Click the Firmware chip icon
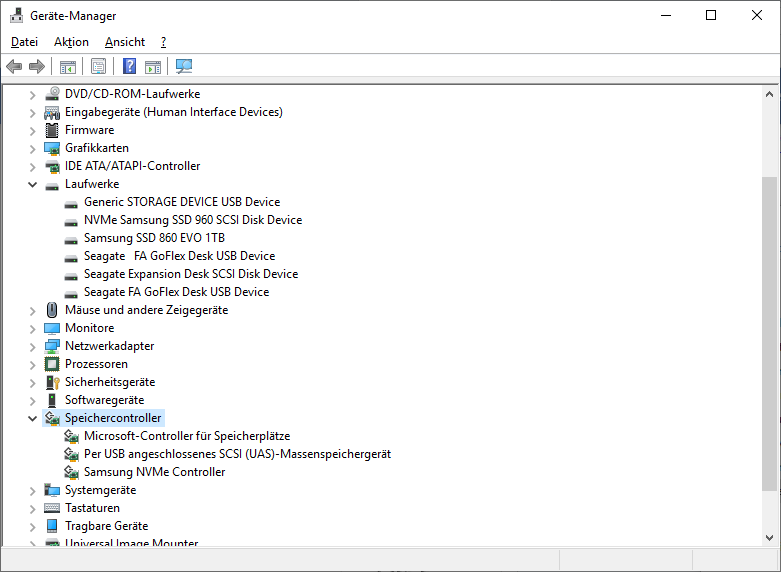The height and width of the screenshot is (572, 781). click(52, 130)
